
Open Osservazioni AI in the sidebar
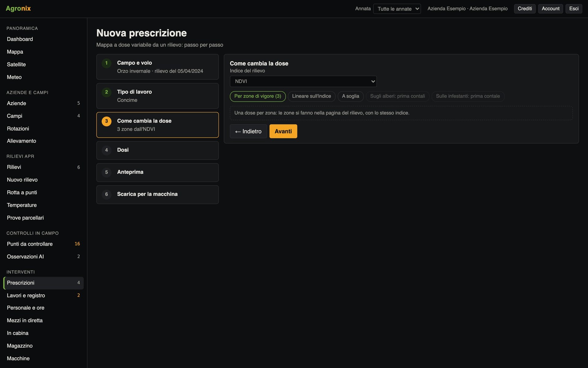[43, 257]
